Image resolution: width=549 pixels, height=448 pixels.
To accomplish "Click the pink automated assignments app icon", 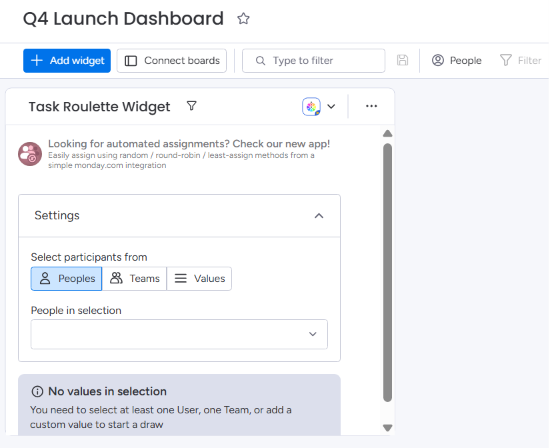I will click(x=30, y=154).
